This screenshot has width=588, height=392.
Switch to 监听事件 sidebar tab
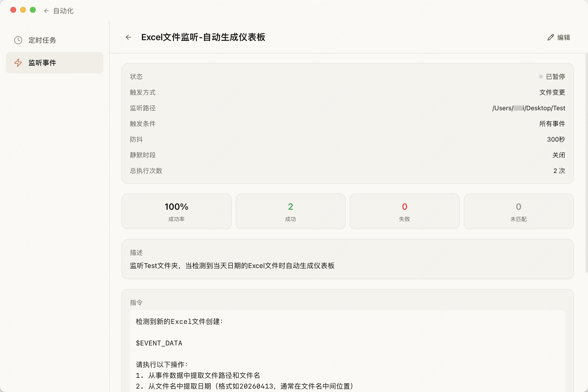[54, 62]
